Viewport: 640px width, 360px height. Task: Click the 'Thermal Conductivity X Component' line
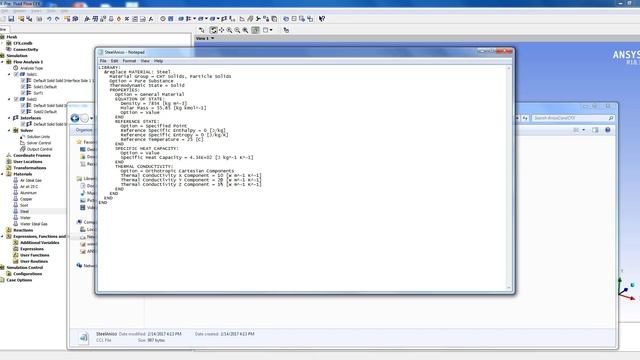[191, 176]
